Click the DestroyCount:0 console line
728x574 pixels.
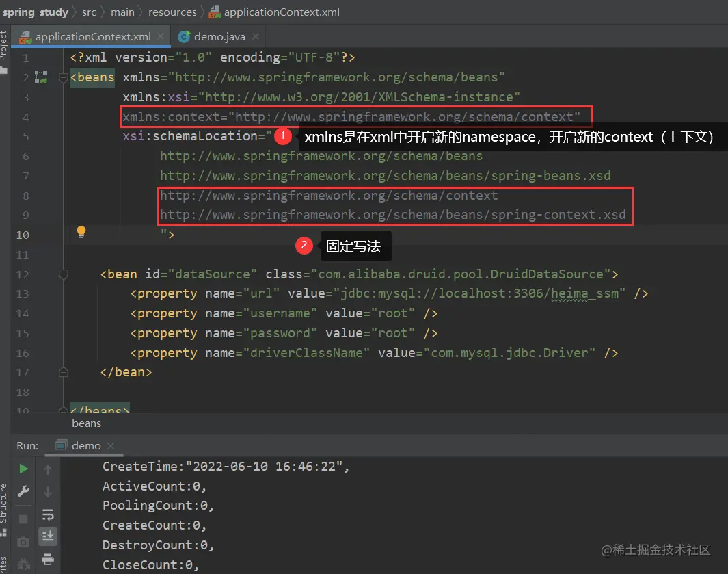(158, 545)
